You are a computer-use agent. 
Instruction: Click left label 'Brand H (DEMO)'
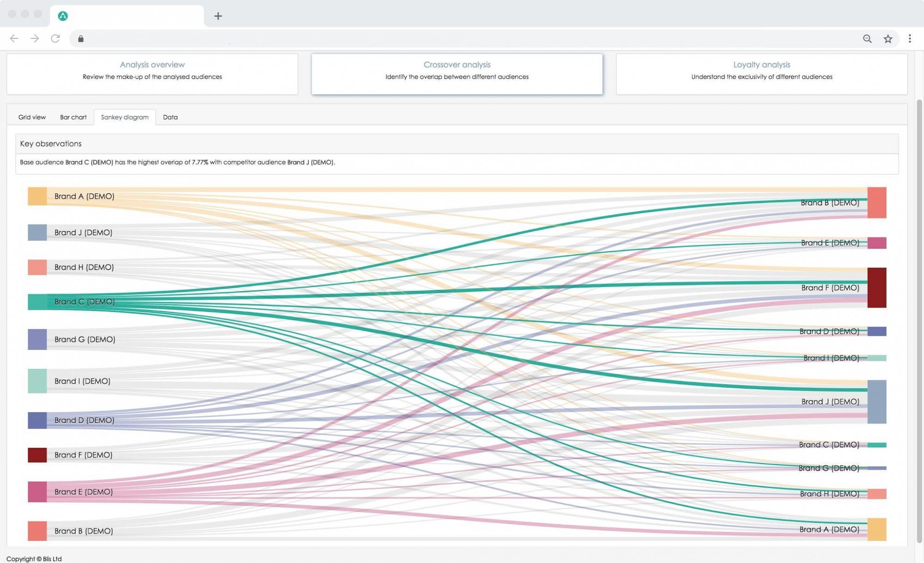coord(84,267)
